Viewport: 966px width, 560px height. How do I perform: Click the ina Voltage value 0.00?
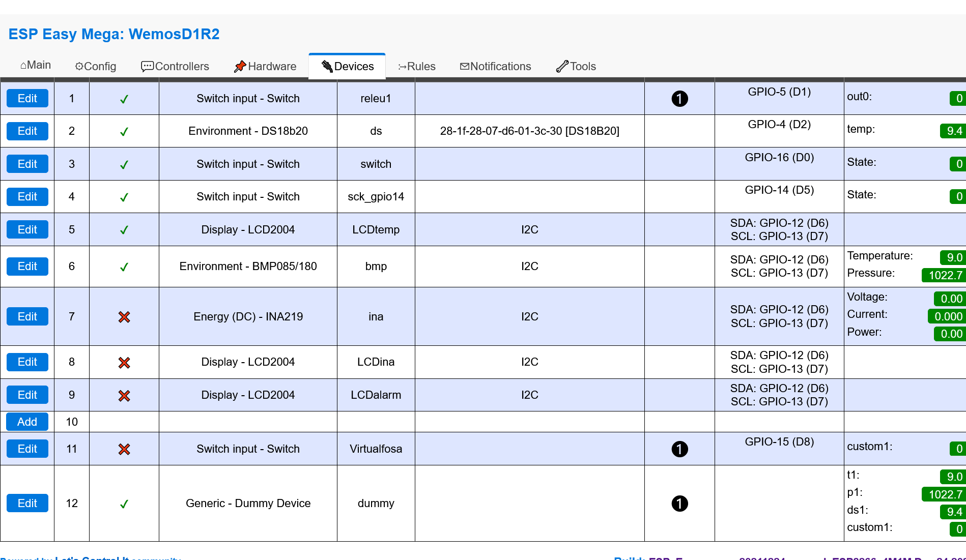[950, 299]
